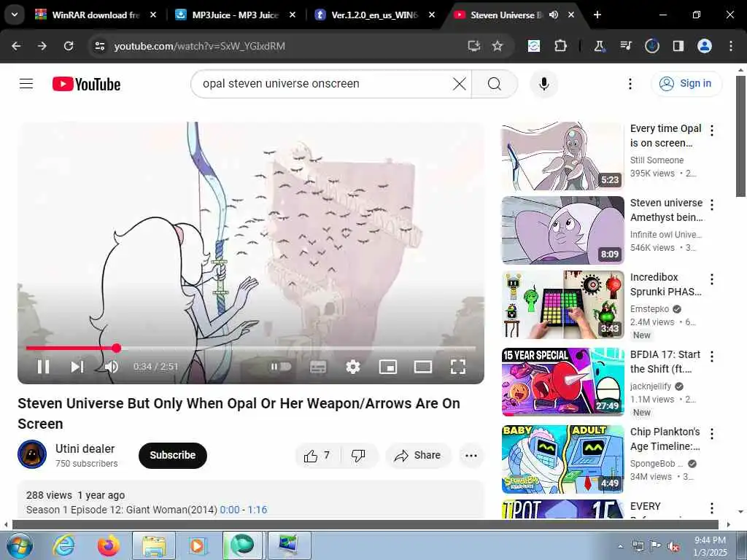This screenshot has width=747, height=560.
Task: Jump to timestamp 0:00 in description
Action: [230, 510]
